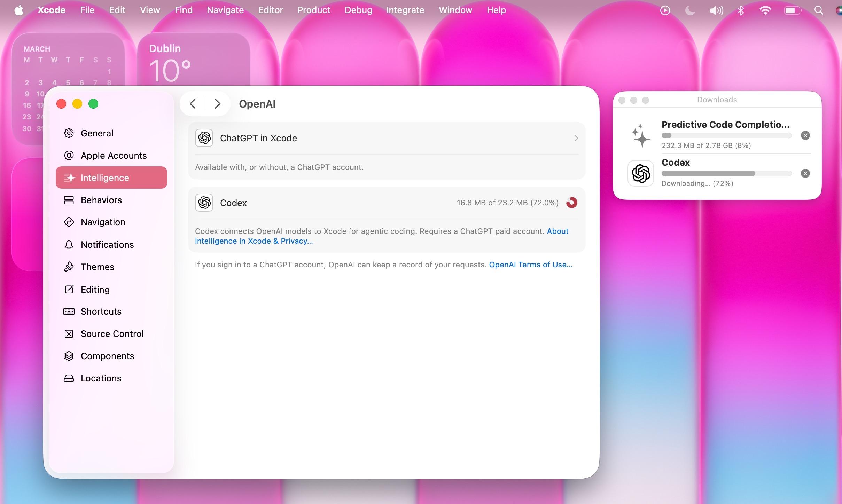
Task: Go forward using the forward arrow
Action: (217, 104)
